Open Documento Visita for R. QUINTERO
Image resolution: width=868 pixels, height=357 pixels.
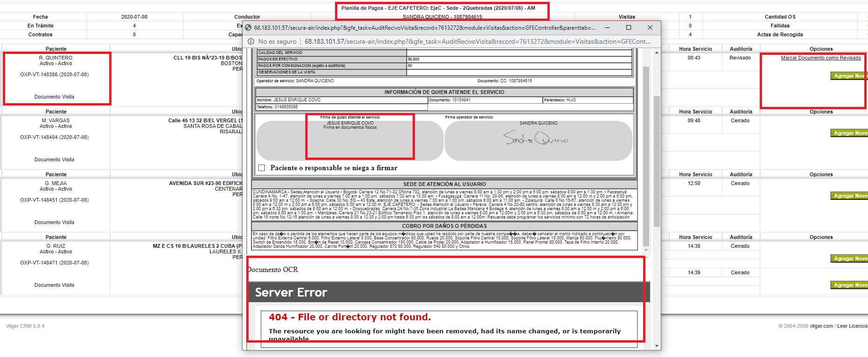coord(54,97)
